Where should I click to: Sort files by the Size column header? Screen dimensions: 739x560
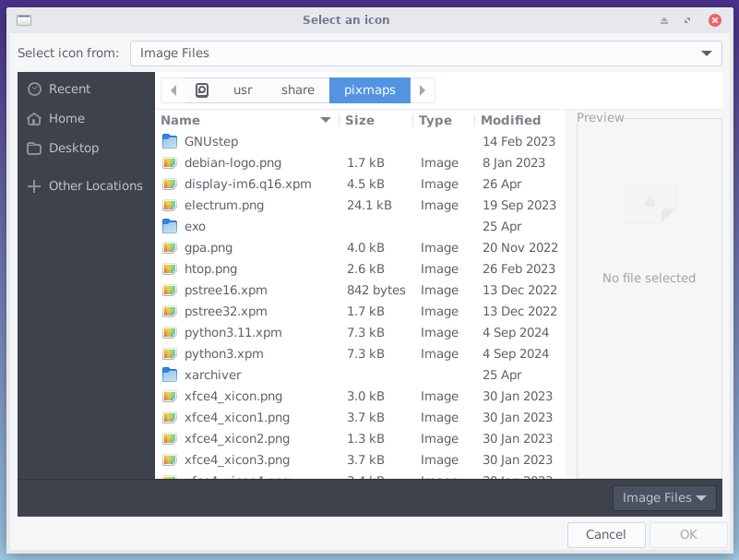pyautogui.click(x=360, y=121)
